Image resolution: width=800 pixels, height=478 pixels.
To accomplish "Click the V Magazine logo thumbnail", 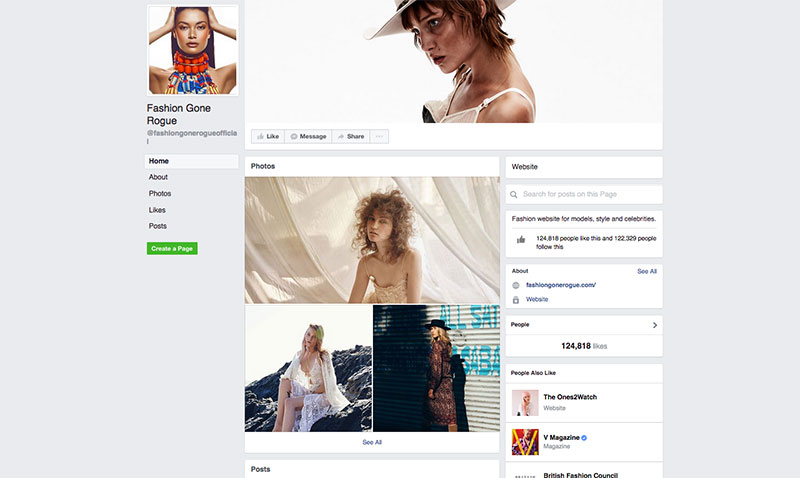I will click(x=525, y=442).
